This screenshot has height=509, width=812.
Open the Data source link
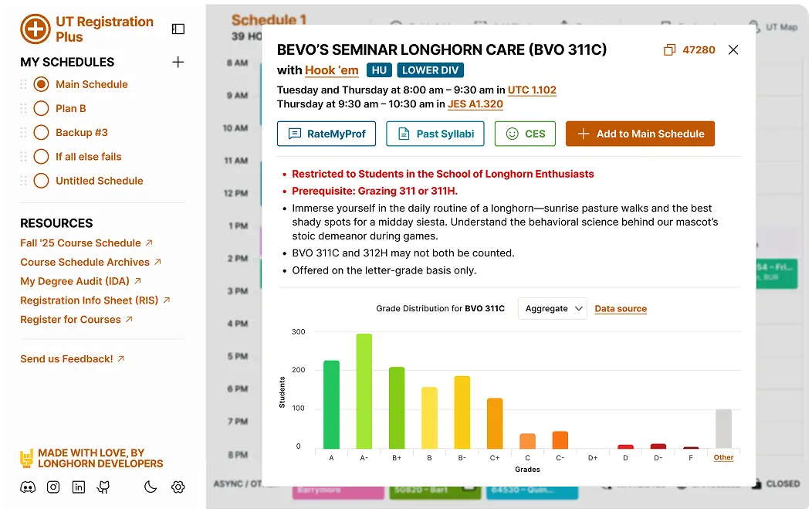point(621,309)
